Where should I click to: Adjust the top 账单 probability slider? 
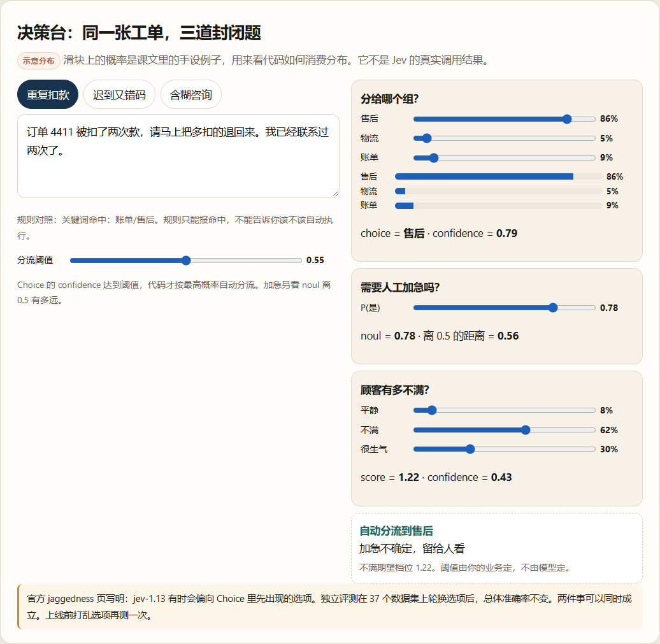point(505,158)
